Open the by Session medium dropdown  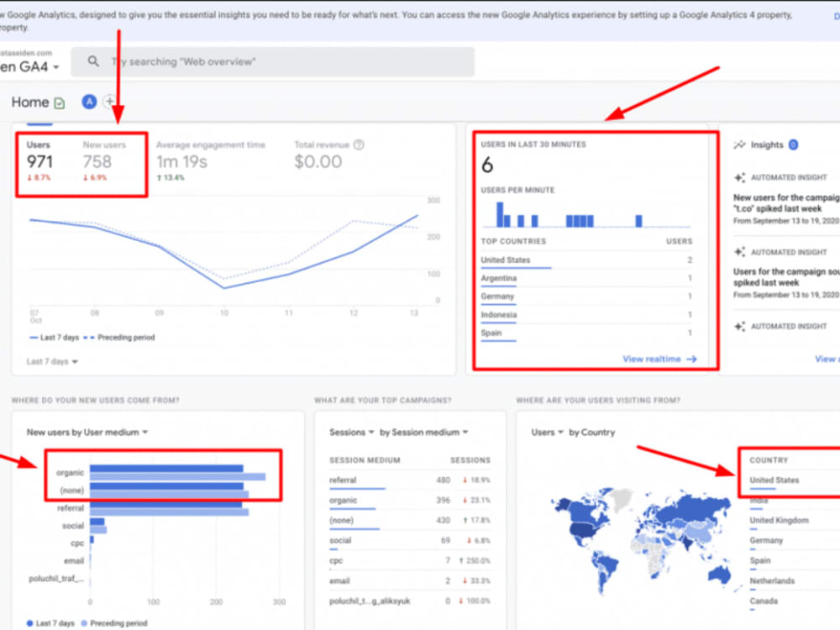(x=423, y=433)
